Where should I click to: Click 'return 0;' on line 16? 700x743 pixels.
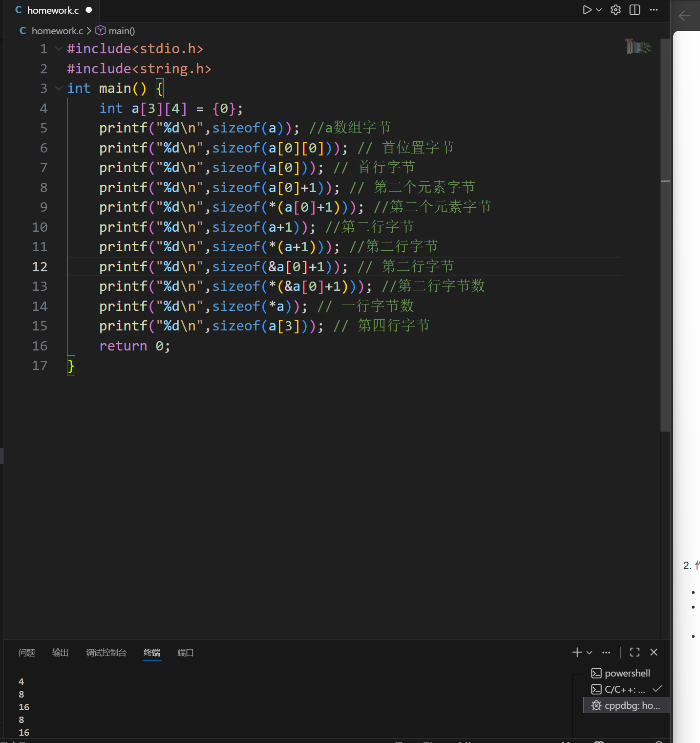[135, 346]
